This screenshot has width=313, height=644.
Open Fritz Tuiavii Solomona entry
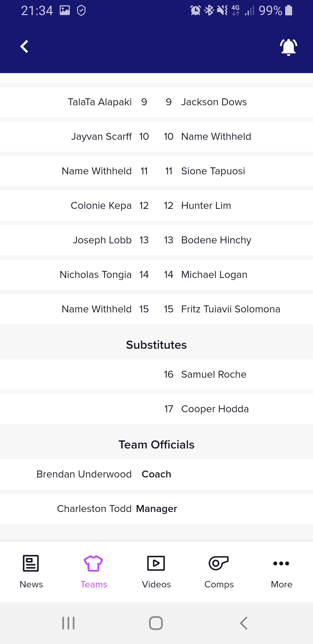(x=231, y=309)
